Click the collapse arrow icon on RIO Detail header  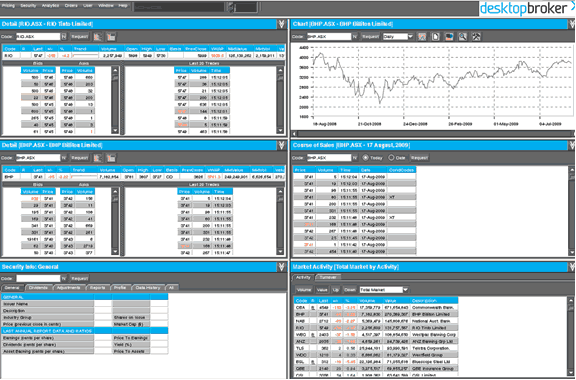pos(281,24)
